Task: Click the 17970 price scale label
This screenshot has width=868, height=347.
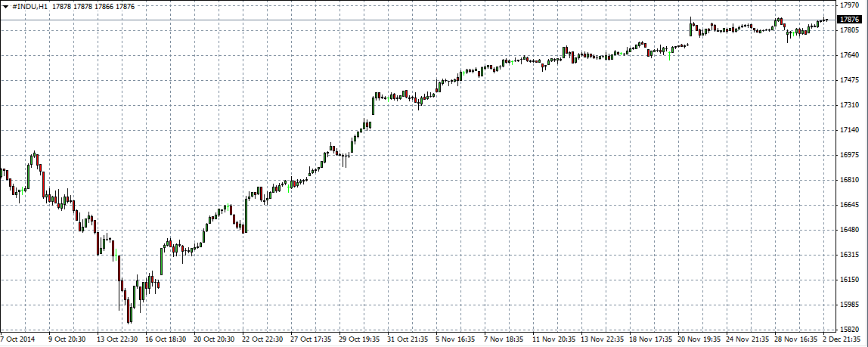Action: click(x=850, y=5)
